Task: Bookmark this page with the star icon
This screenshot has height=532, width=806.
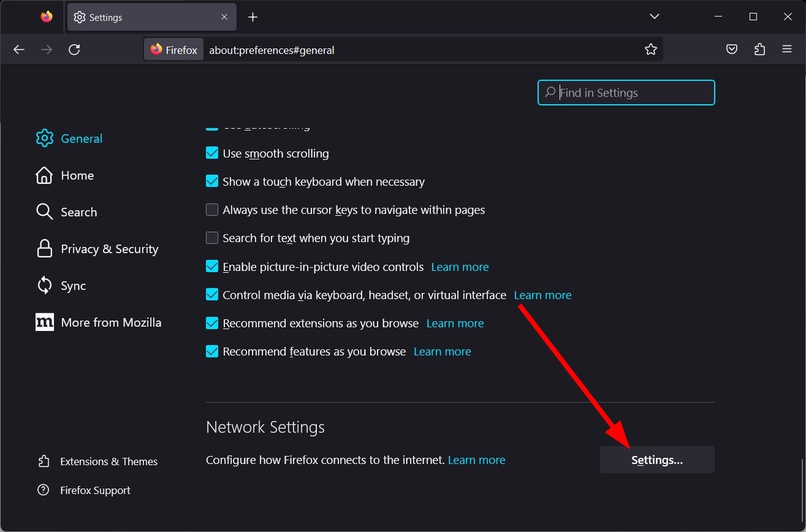Action: (650, 49)
